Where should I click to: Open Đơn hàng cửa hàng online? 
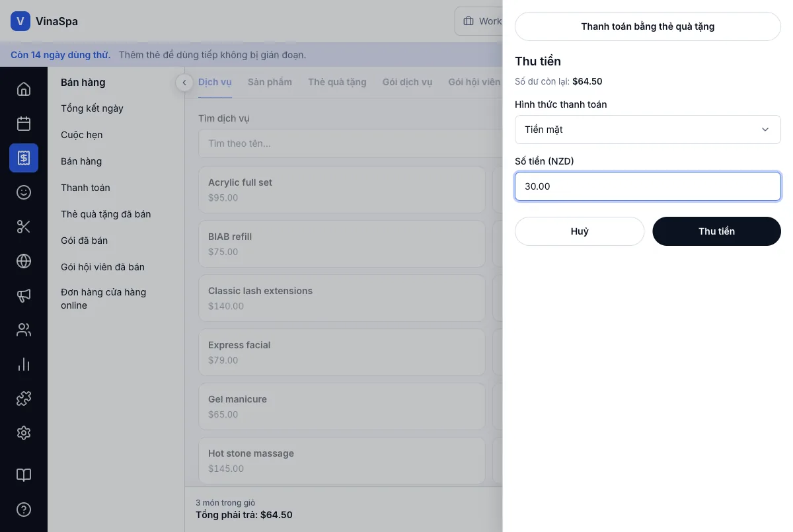point(103,299)
